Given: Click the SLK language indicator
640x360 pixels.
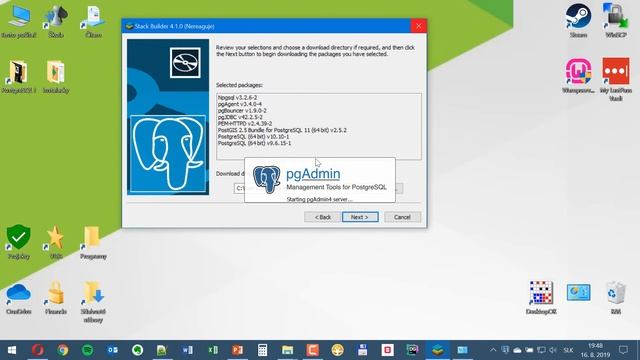Looking at the screenshot, I should (568, 350).
